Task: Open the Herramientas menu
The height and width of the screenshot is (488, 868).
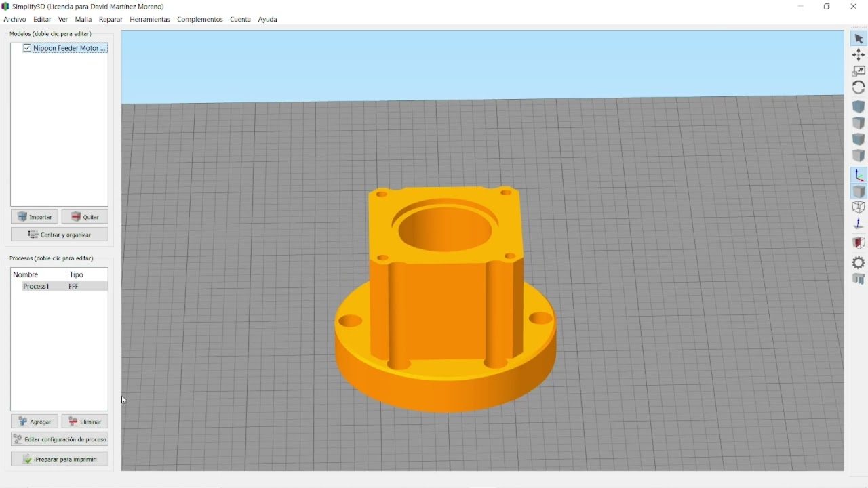Action: coord(150,20)
